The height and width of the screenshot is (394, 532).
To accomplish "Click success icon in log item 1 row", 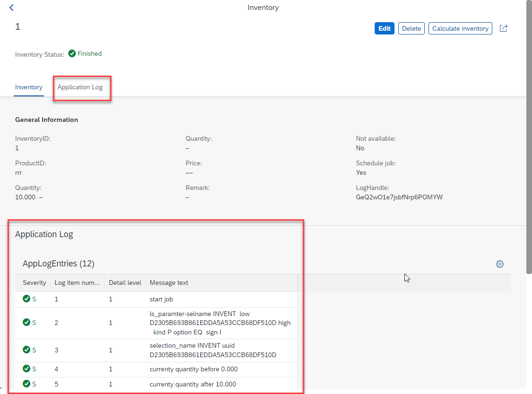I will [x=26, y=299].
